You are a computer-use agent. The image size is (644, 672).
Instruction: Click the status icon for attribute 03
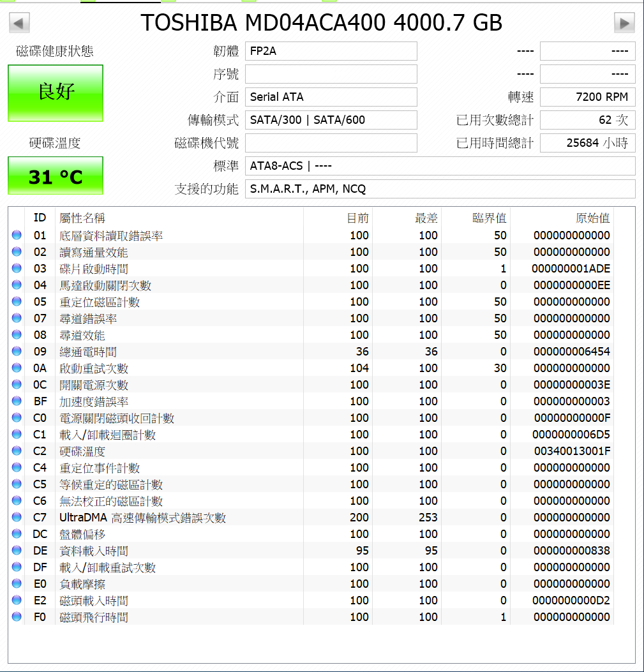[x=17, y=268]
